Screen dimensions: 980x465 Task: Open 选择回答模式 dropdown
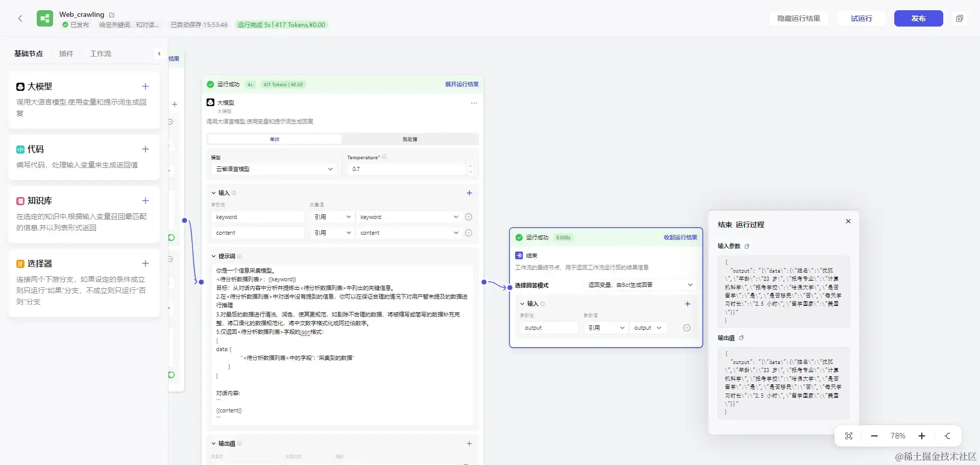pyautogui.click(x=640, y=285)
